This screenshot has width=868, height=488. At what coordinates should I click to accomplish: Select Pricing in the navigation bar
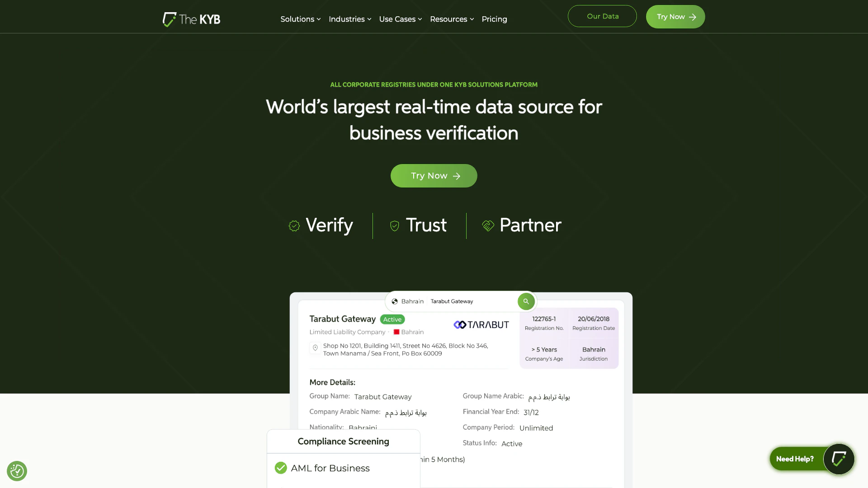pyautogui.click(x=494, y=19)
